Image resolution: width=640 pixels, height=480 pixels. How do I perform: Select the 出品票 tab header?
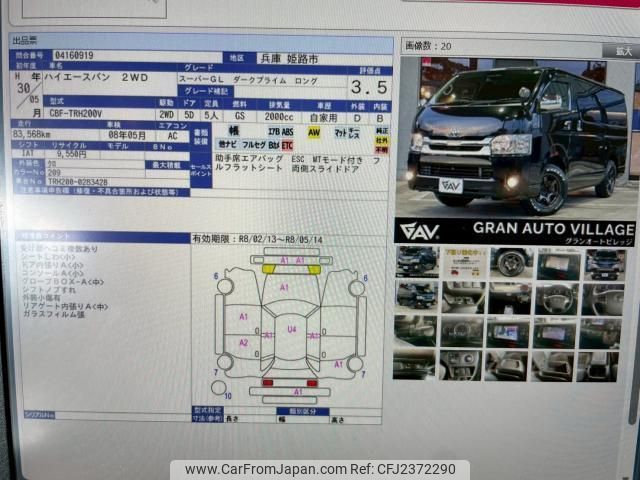pos(24,41)
